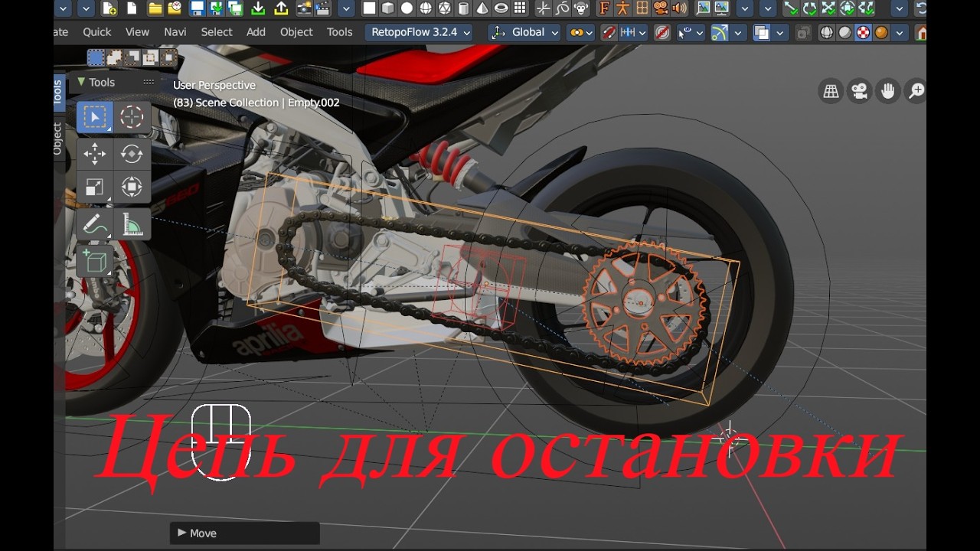
Task: Click the blue floppy save icon
Action: pyautogui.click(x=197, y=8)
